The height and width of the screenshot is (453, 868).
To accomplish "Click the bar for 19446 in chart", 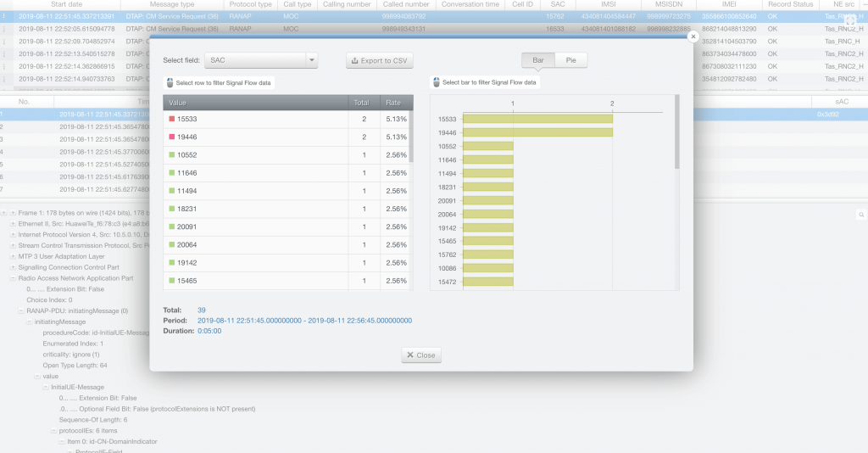I will click(562, 133).
